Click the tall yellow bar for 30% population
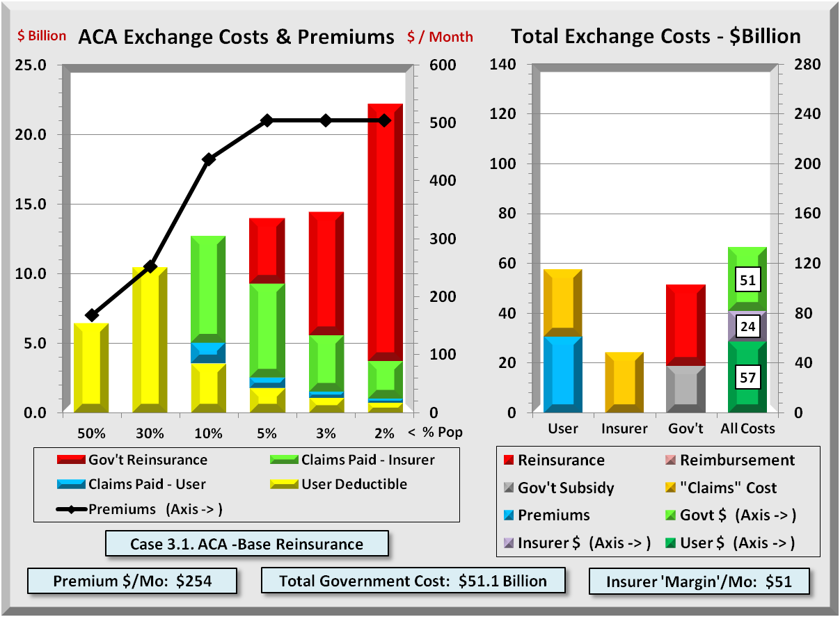The image size is (840, 617). coord(150,339)
